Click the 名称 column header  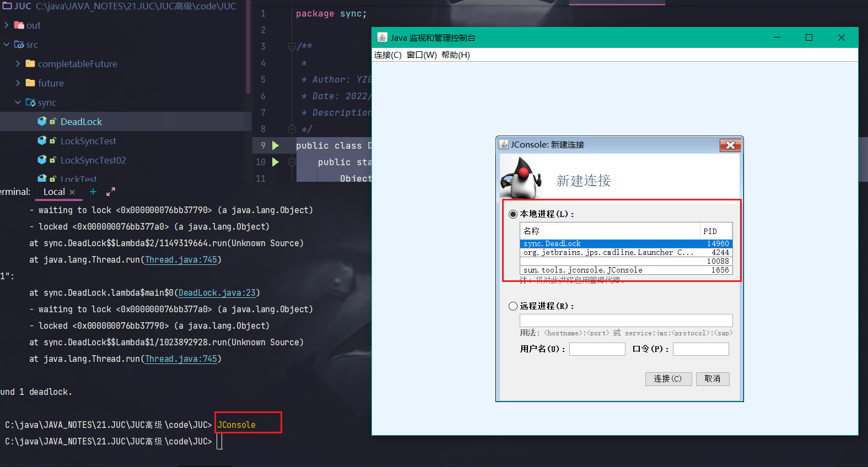pos(610,231)
